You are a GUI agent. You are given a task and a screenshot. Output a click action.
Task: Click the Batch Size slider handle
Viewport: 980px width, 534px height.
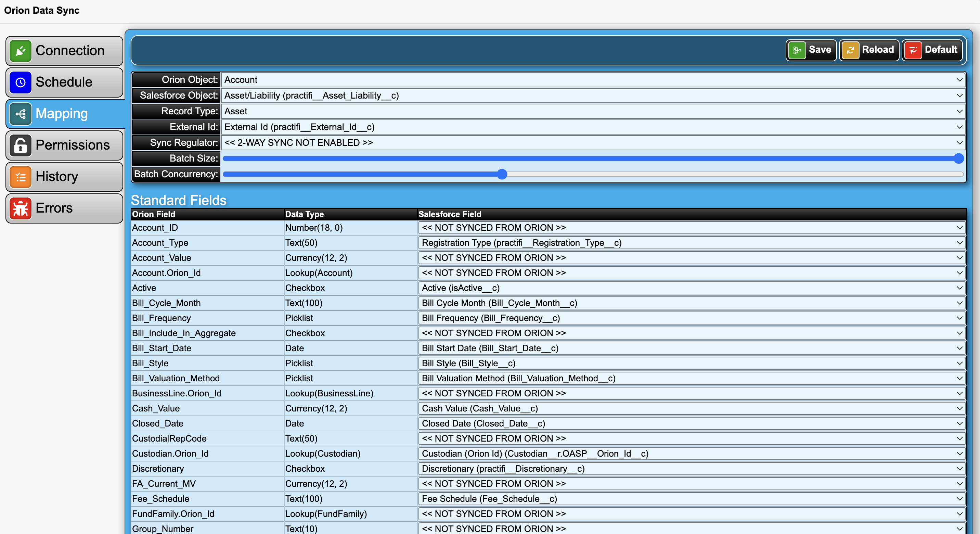click(x=959, y=158)
